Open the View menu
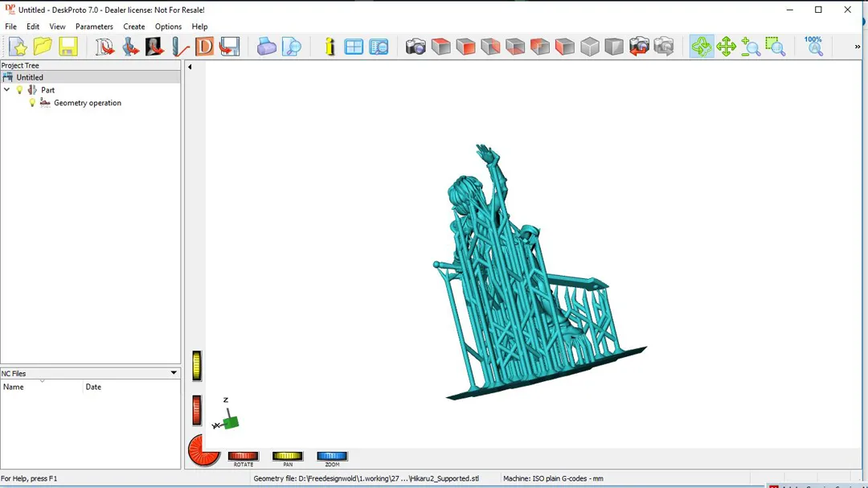 point(57,27)
